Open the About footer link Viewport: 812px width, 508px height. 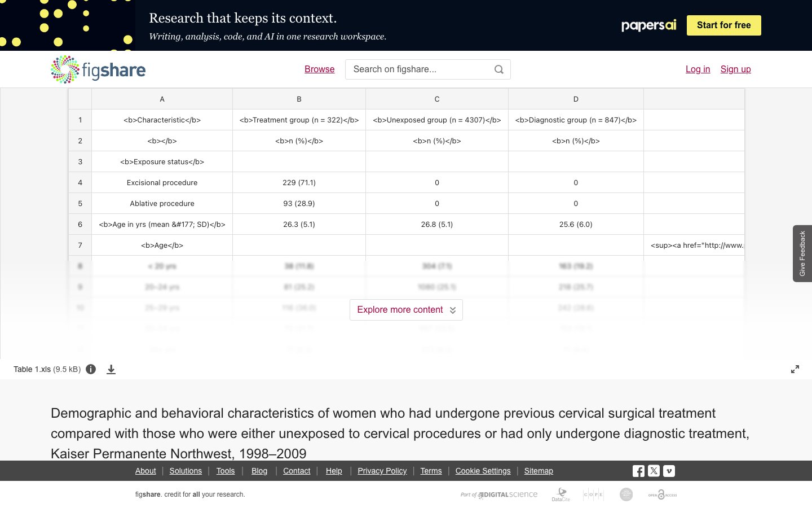[145, 471]
